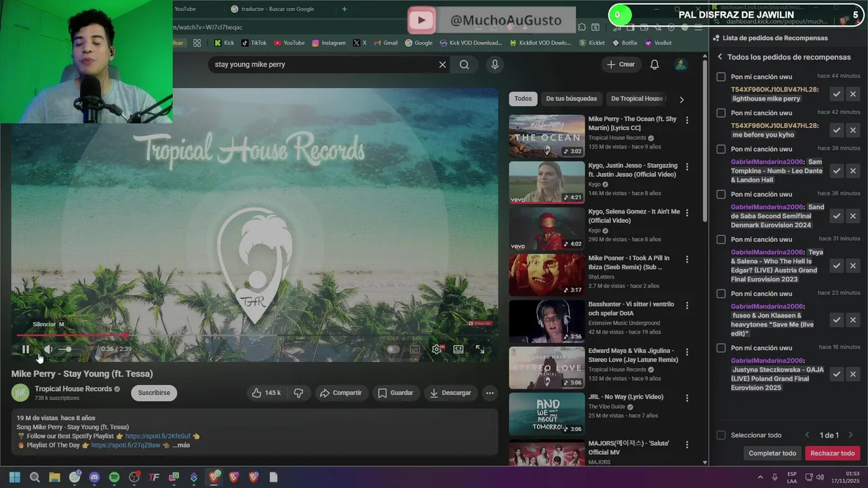Click Rechazar todo button

click(x=833, y=453)
